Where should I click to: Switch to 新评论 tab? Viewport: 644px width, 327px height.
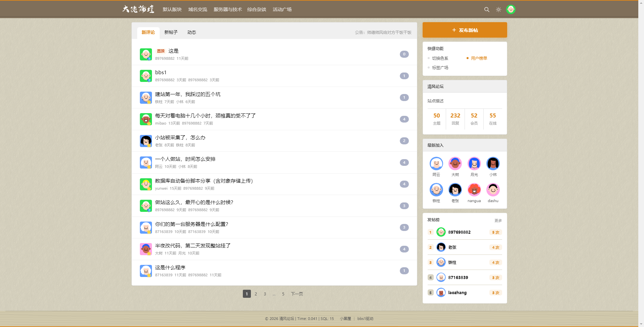tap(148, 33)
